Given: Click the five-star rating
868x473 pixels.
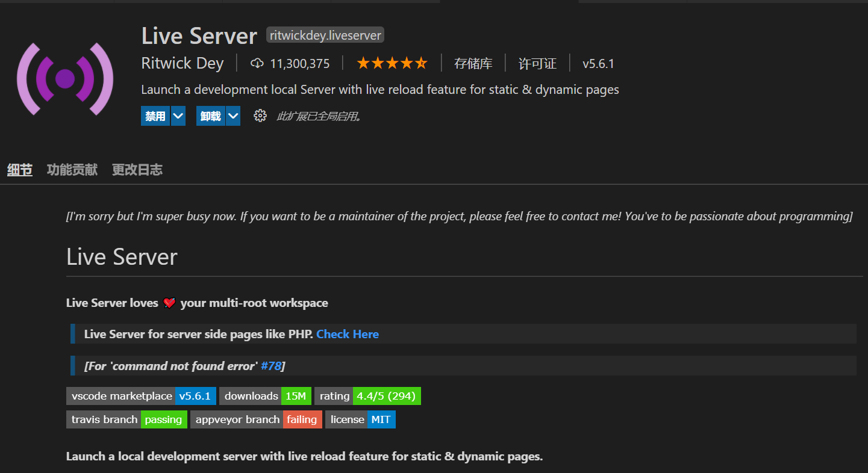Looking at the screenshot, I should 392,63.
